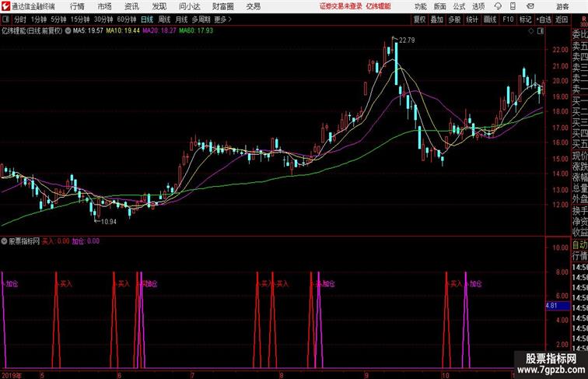Open the 问小达 menu
This screenshot has height=379, width=588.
pos(189,6)
